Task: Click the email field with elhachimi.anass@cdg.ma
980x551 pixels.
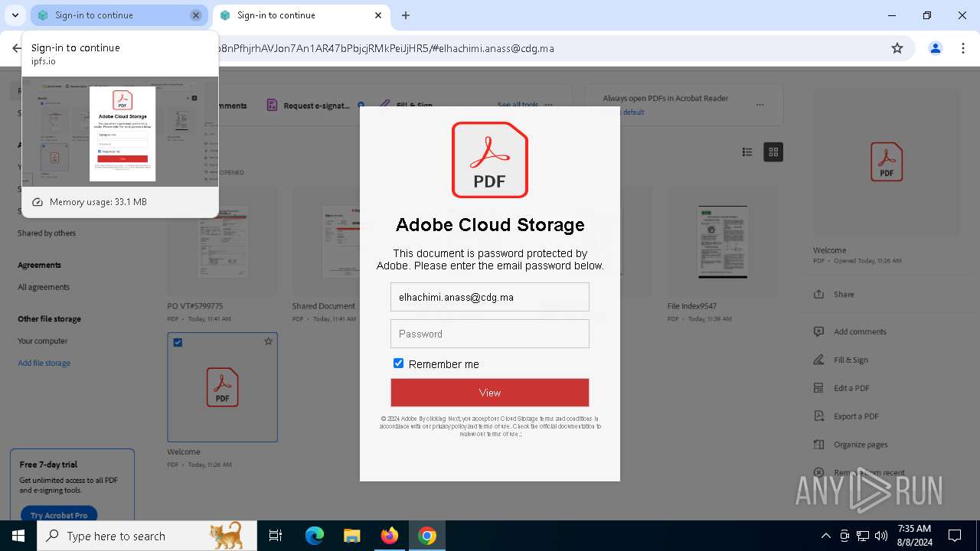Action: tap(490, 297)
